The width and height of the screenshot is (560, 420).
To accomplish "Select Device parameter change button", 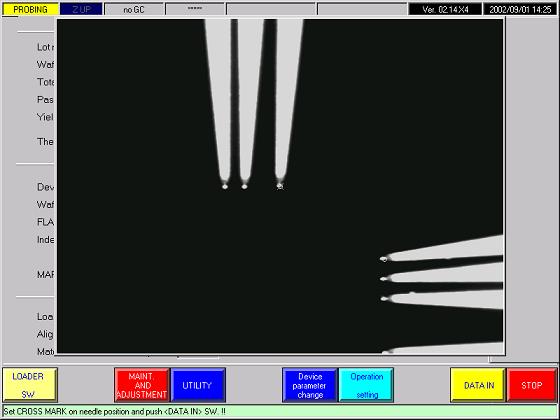I will (310, 385).
